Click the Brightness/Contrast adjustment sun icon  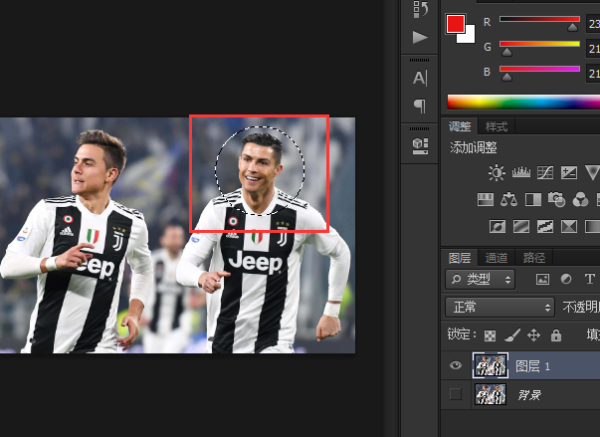tap(497, 173)
